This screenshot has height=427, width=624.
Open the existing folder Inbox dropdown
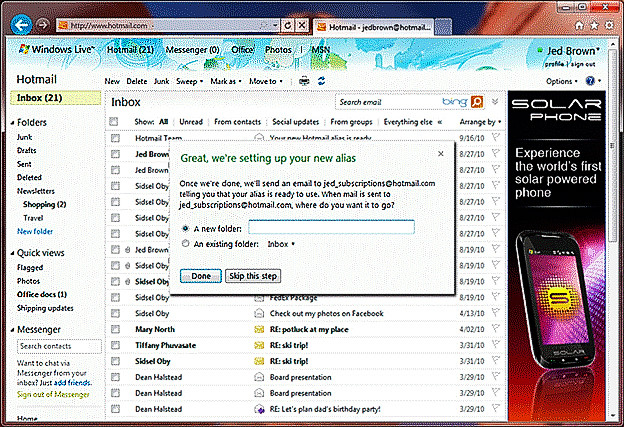281,243
